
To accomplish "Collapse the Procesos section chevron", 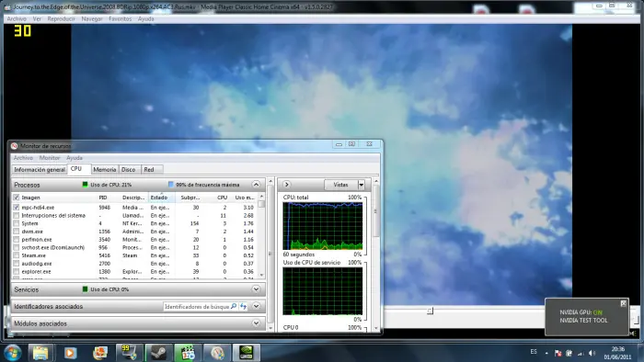I will (x=256, y=185).
